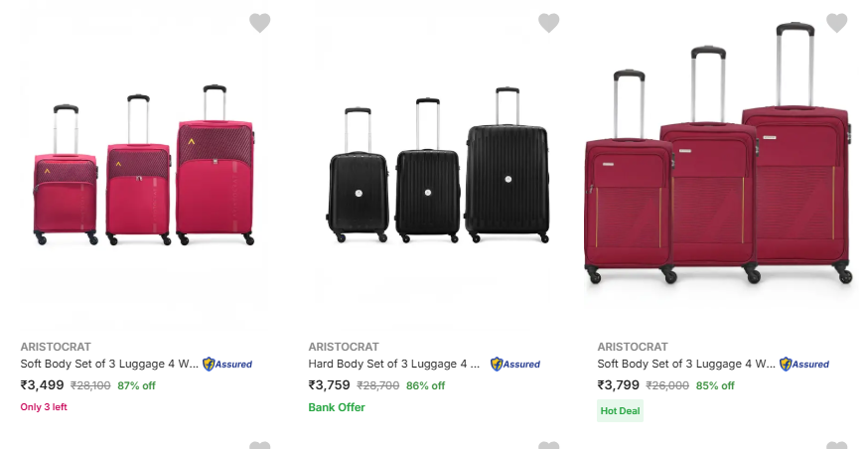
Task: Open Soft Body Set title priced ₹3,499
Action: pos(107,364)
